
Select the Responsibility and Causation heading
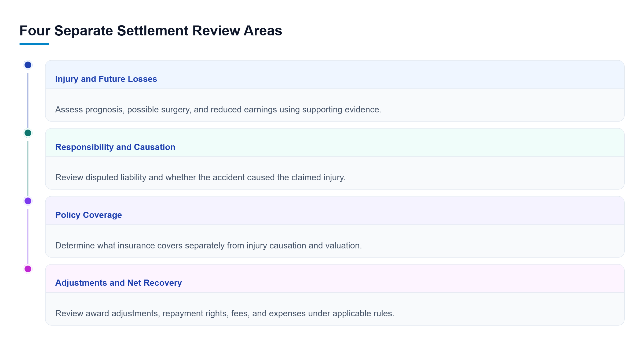[115, 147]
